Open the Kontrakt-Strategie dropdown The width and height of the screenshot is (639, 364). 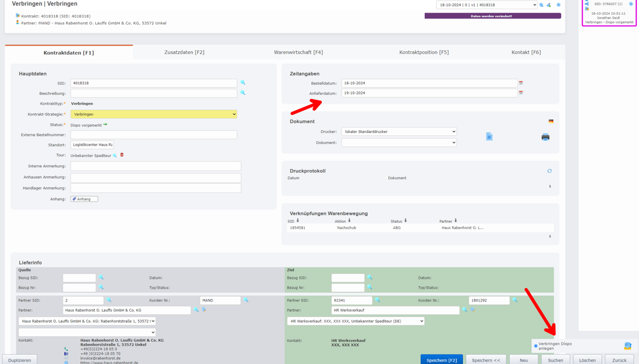coord(154,114)
